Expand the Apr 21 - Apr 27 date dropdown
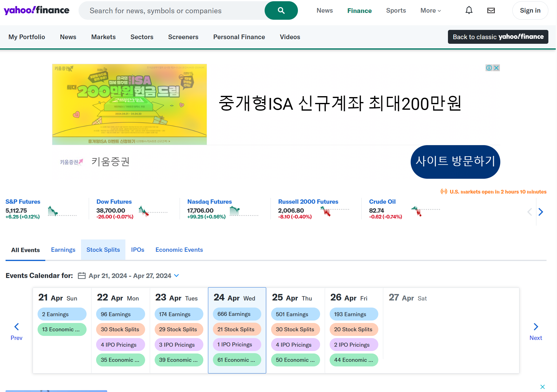 [x=177, y=276]
